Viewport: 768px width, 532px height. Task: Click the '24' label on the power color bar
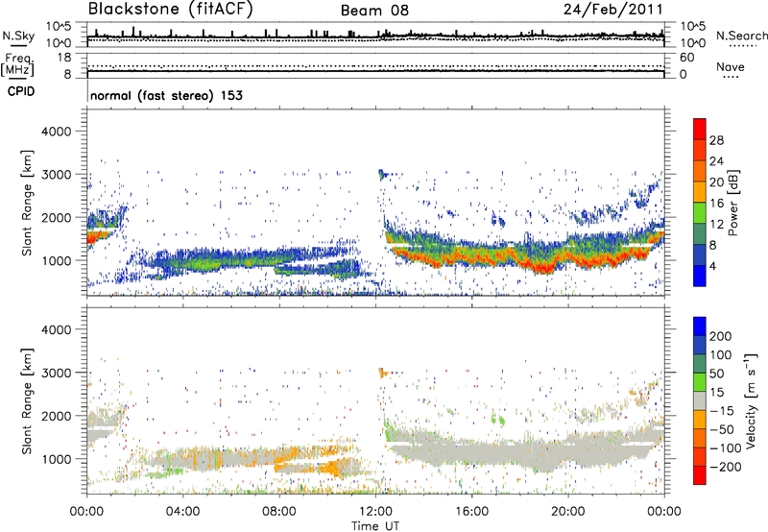(716, 161)
